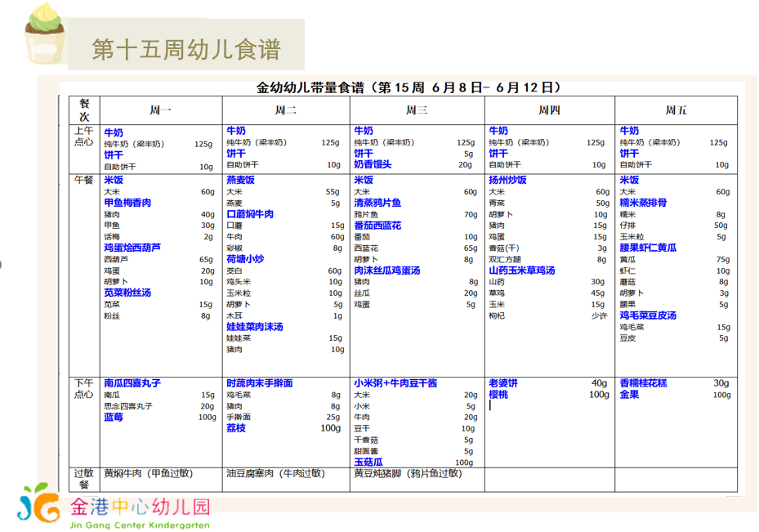Screen dimensions: 759x532
Task: Click the ingredient 双汇方腿
Action: (505, 260)
